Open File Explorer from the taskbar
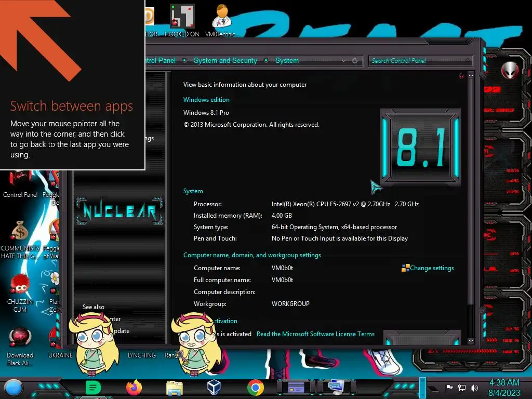 tap(175, 388)
